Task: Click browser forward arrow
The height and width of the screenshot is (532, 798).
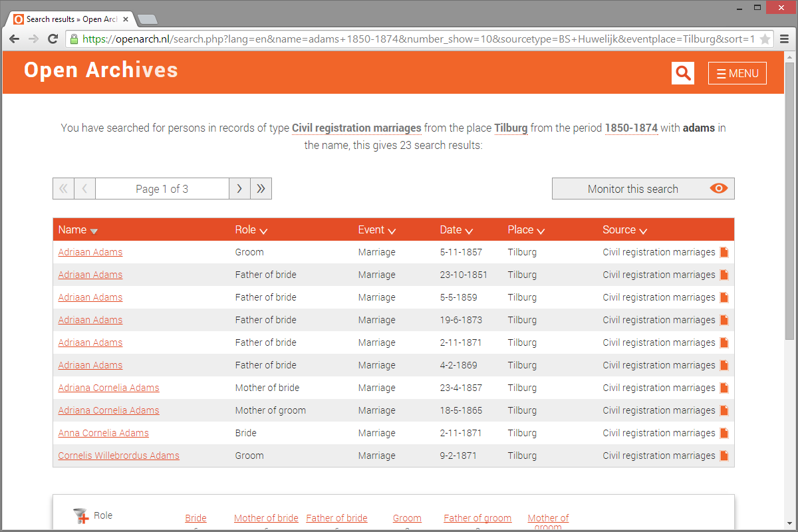Action: coord(33,39)
